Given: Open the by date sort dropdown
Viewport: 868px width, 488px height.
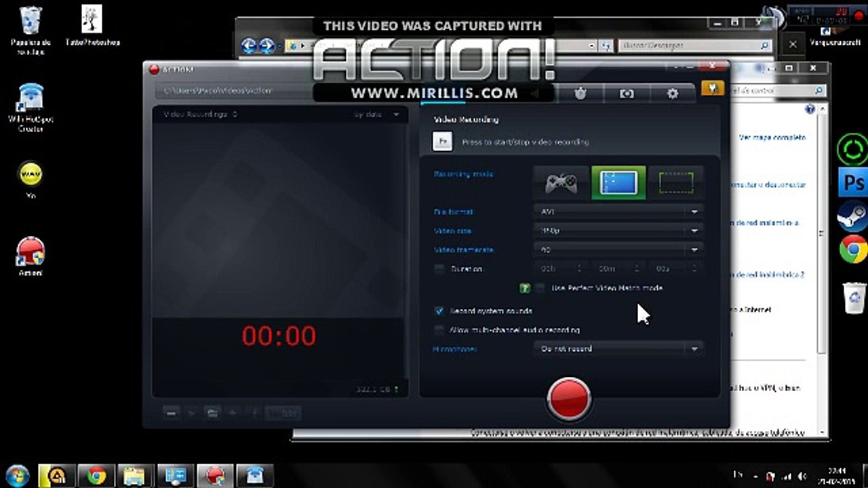Looking at the screenshot, I should tap(377, 115).
